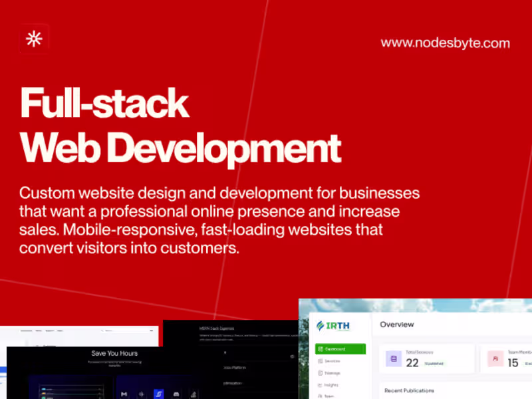
Task: Click the M letter icon in the dark icon row
Action: pos(125,394)
